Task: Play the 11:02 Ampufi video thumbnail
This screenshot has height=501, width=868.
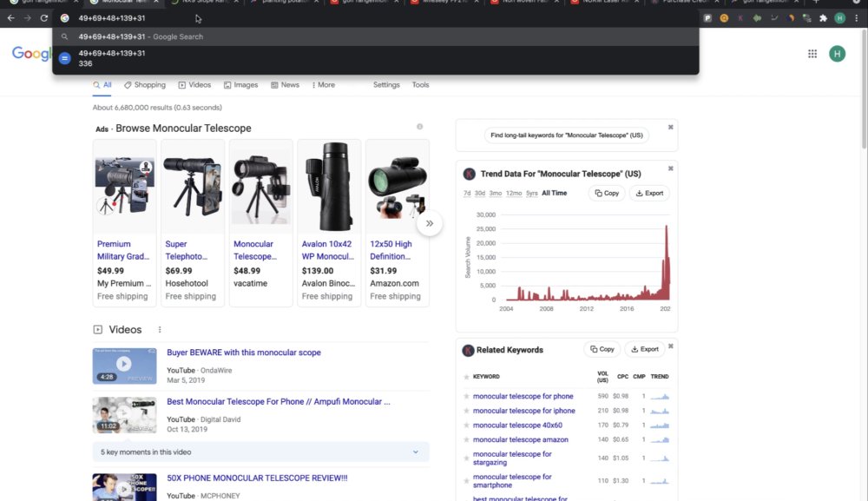Action: (x=124, y=415)
